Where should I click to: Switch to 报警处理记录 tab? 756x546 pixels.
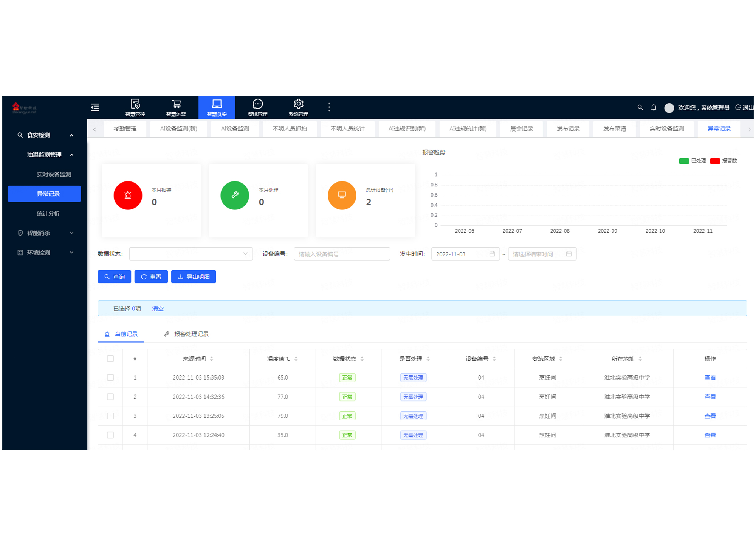[187, 334]
